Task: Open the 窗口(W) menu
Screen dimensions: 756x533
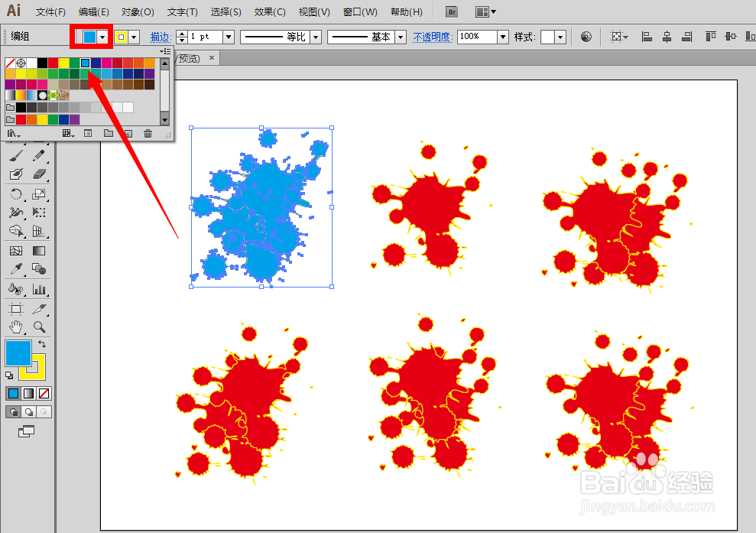Action: coord(360,12)
